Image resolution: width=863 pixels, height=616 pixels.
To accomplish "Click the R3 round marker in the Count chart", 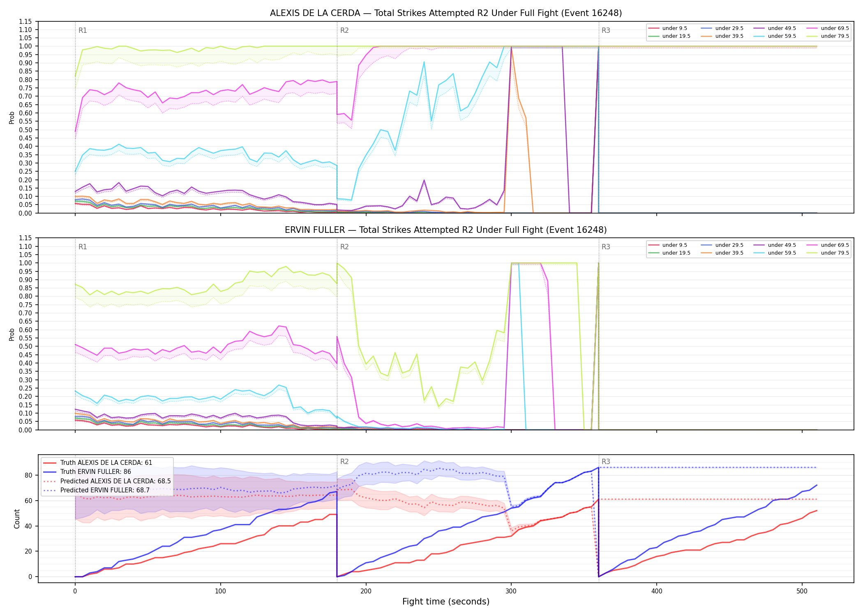I will pyautogui.click(x=606, y=462).
